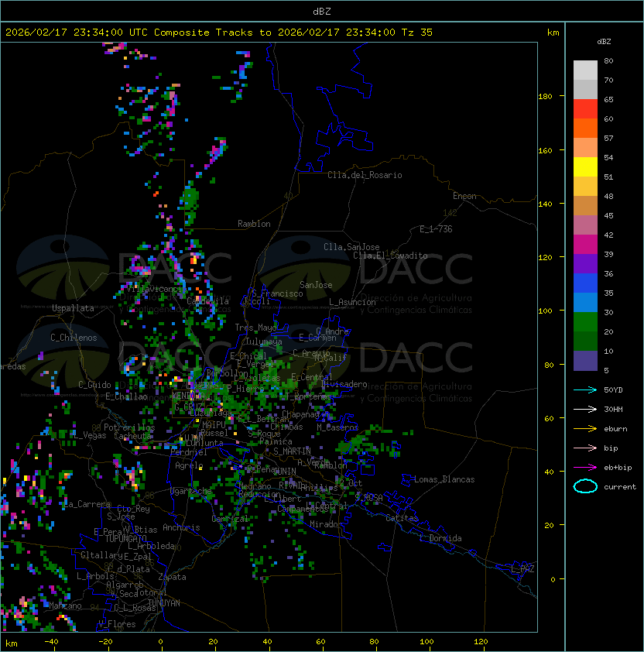Click the 'Tz 35' text in header
644x652 pixels.
(x=416, y=33)
